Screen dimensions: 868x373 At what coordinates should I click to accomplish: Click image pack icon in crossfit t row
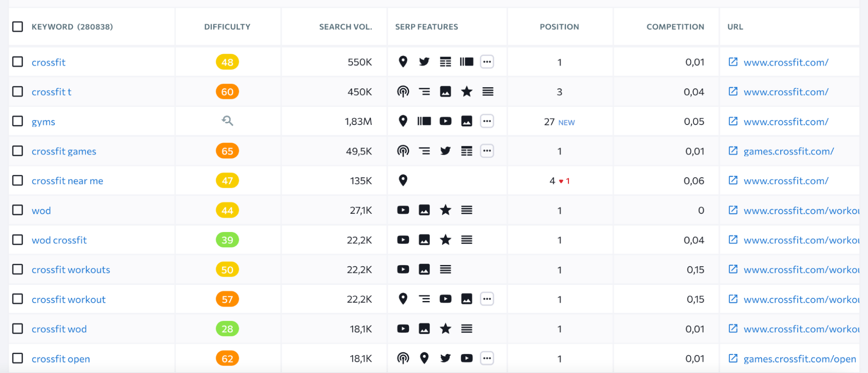tap(446, 92)
